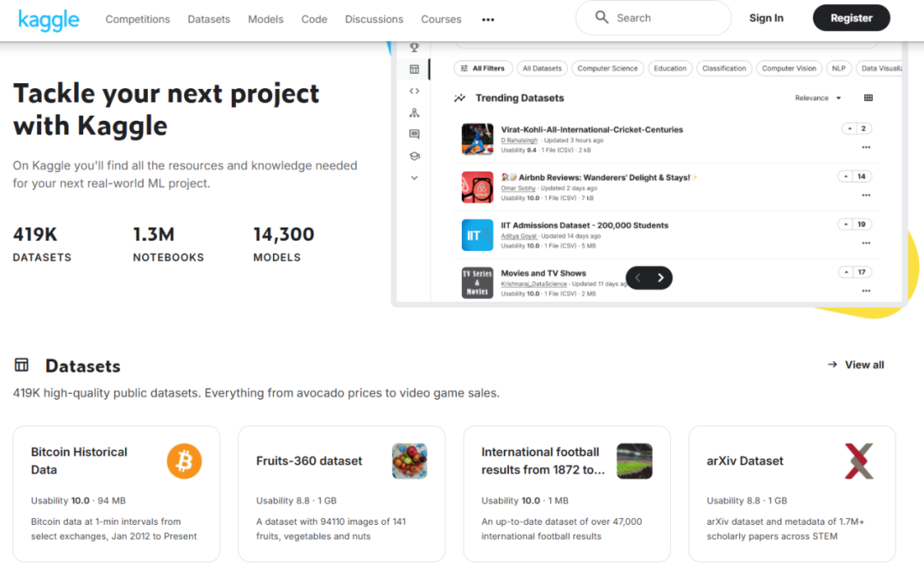Expand the three-dot more menu in navbar
924x566 pixels.
pos(488,20)
